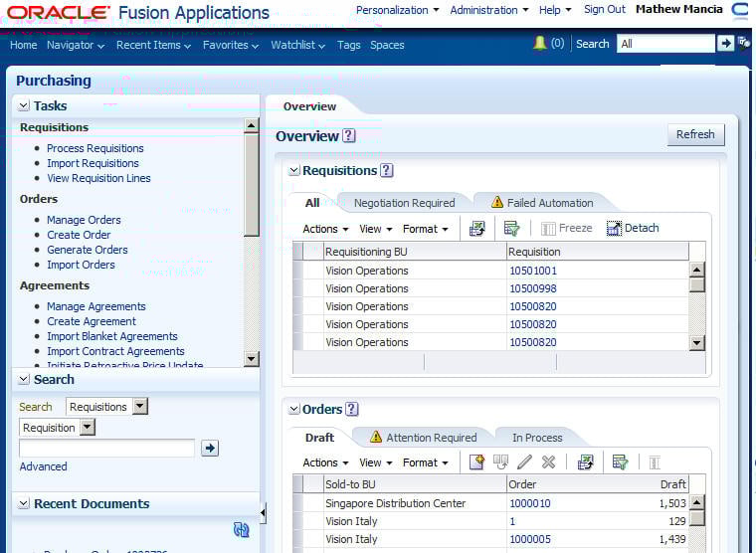Open Format menu in Orders toolbar
The height and width of the screenshot is (553, 756).
pyautogui.click(x=426, y=462)
